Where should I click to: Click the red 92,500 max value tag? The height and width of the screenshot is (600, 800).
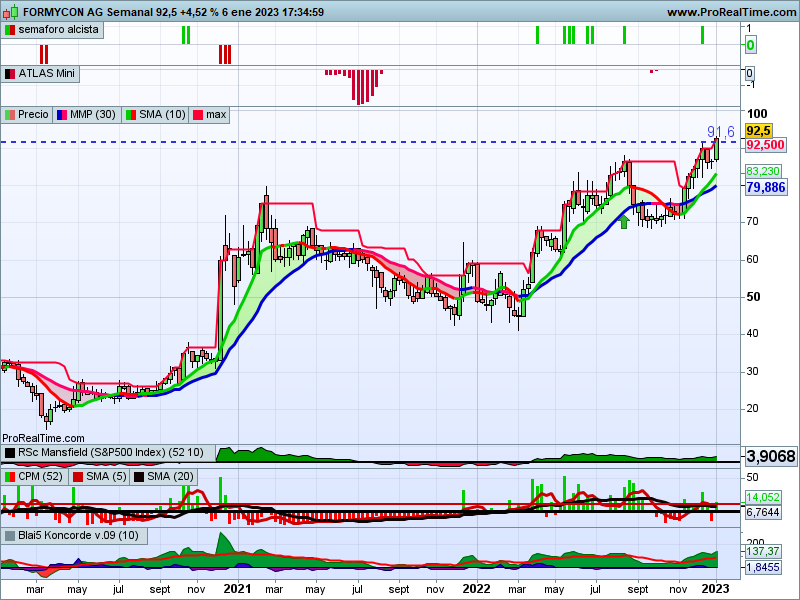[765, 145]
